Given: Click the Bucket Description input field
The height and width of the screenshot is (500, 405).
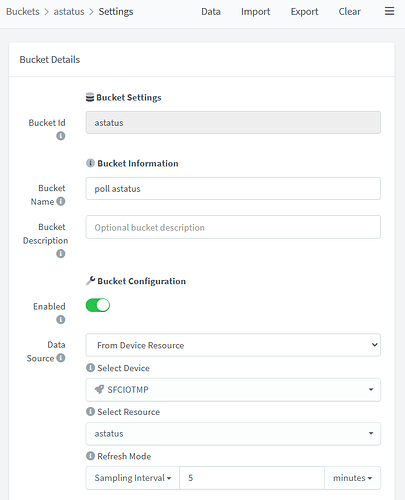Looking at the screenshot, I should pos(233,227).
